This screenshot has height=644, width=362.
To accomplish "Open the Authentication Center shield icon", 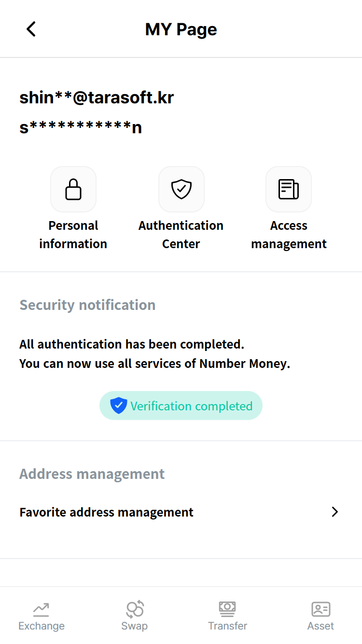I will coord(181,189).
